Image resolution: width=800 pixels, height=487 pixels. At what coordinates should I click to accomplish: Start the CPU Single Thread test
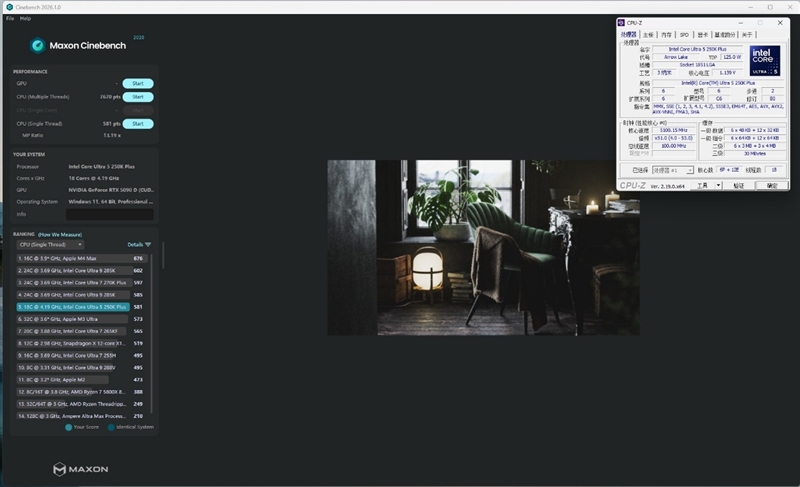click(x=138, y=124)
